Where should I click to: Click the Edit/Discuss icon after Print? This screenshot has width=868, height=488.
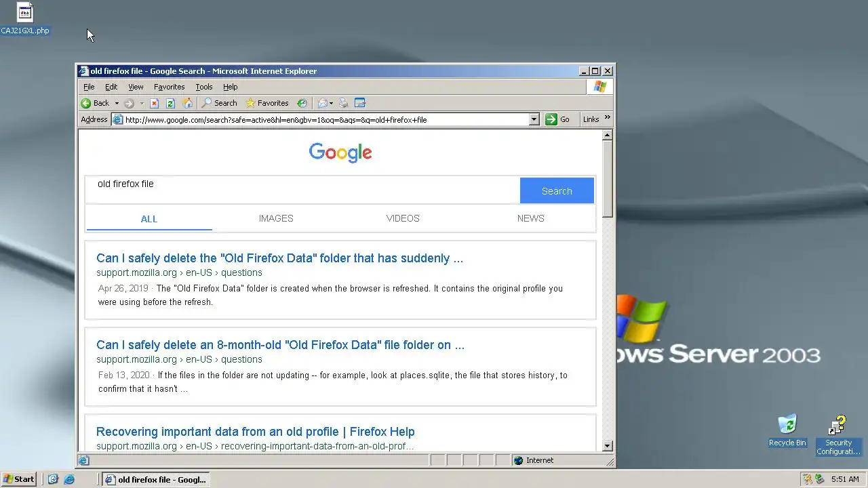(360, 103)
